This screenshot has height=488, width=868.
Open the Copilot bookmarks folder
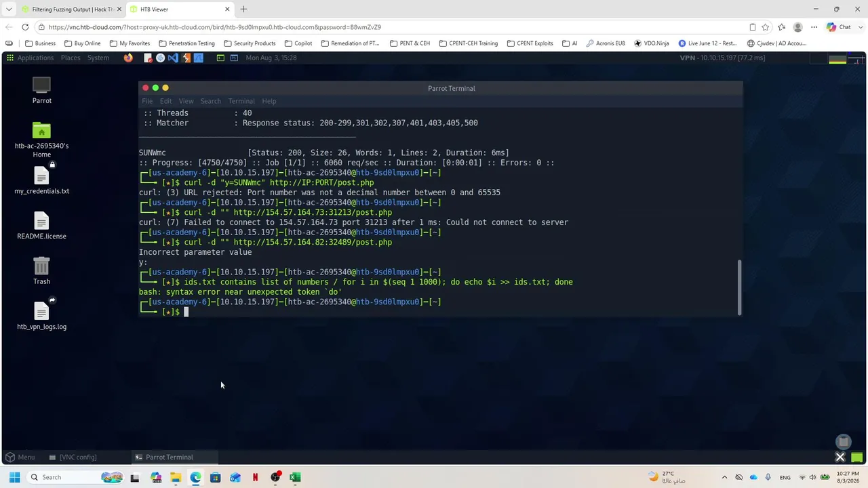[298, 43]
